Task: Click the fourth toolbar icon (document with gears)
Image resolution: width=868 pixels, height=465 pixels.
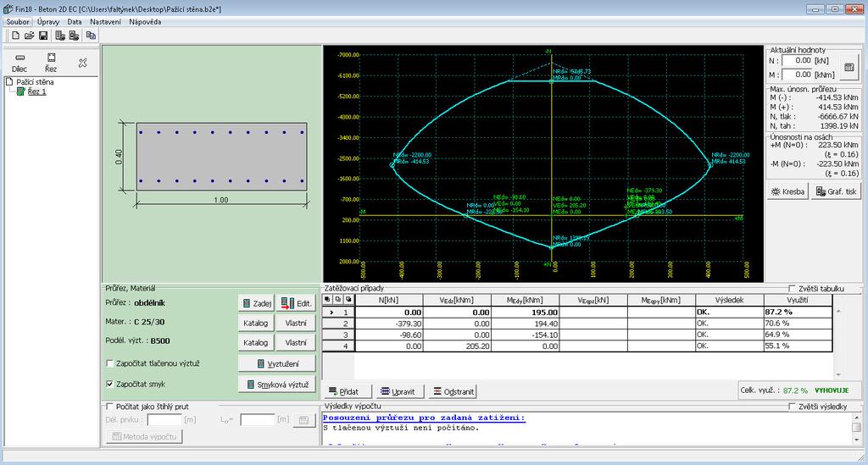Action: [x=60, y=36]
